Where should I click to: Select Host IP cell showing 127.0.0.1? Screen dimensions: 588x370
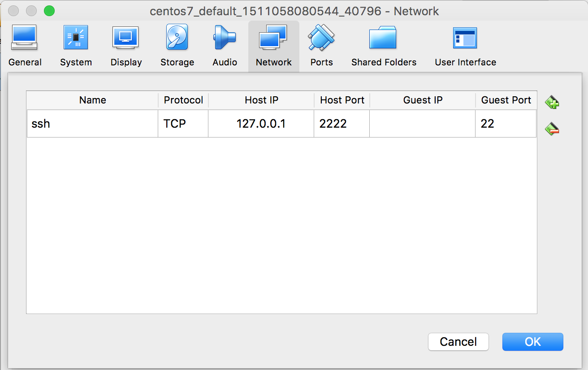(261, 124)
